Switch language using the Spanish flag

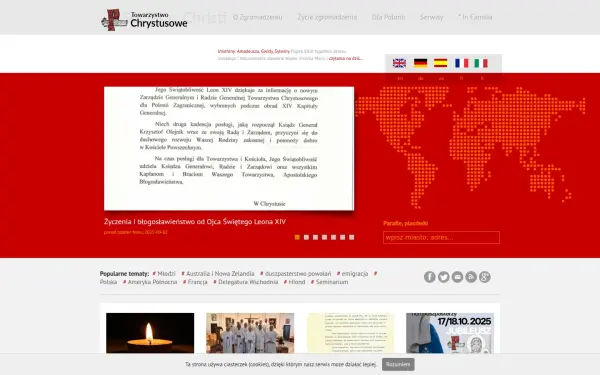[440, 63]
